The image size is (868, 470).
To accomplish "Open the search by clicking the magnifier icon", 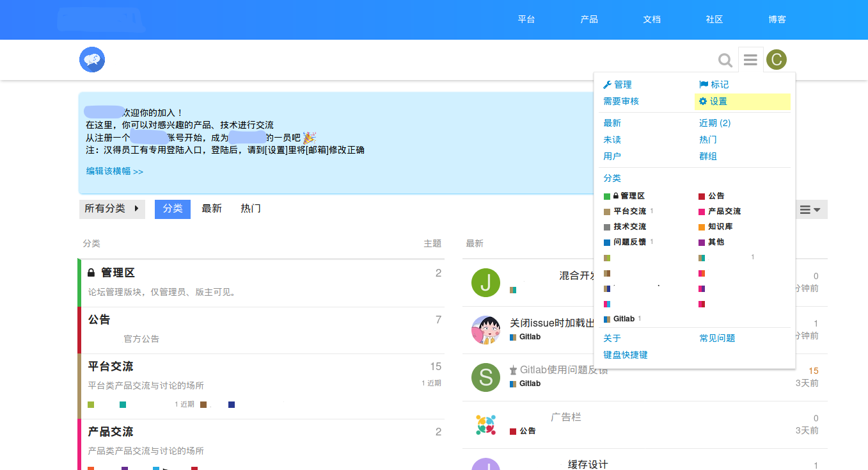I will tap(725, 60).
